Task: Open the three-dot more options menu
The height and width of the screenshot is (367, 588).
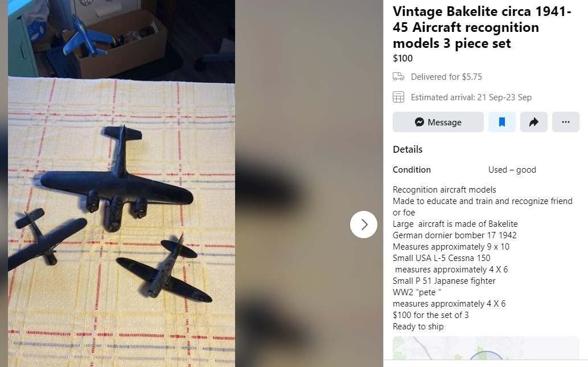Action: point(565,122)
